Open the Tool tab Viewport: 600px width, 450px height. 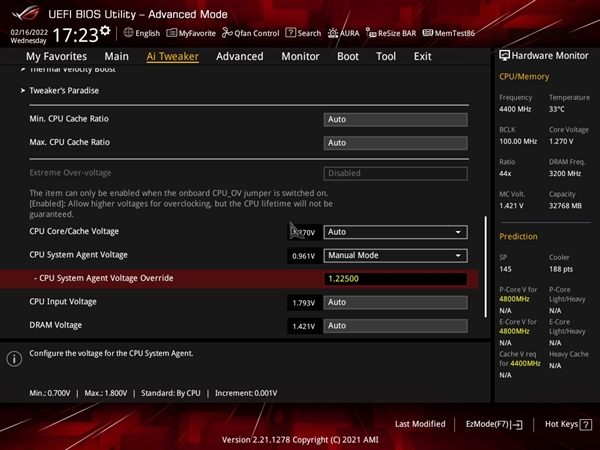click(386, 56)
